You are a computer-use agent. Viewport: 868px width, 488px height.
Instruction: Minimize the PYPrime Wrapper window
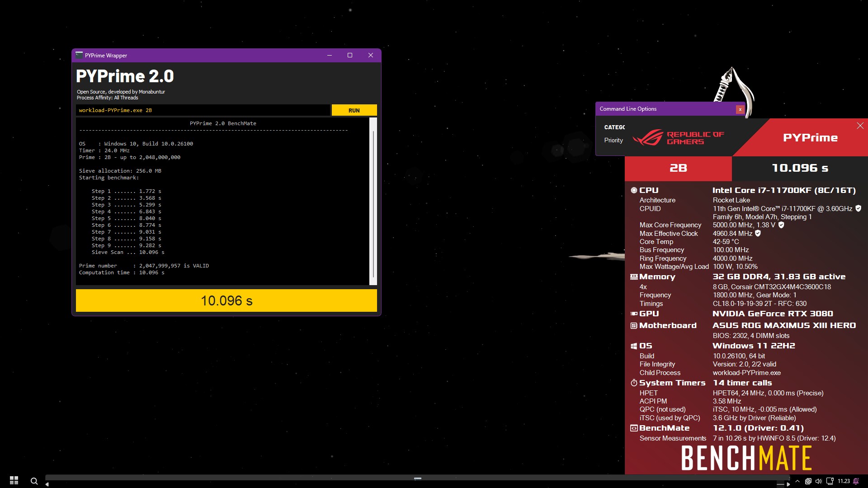[329, 55]
